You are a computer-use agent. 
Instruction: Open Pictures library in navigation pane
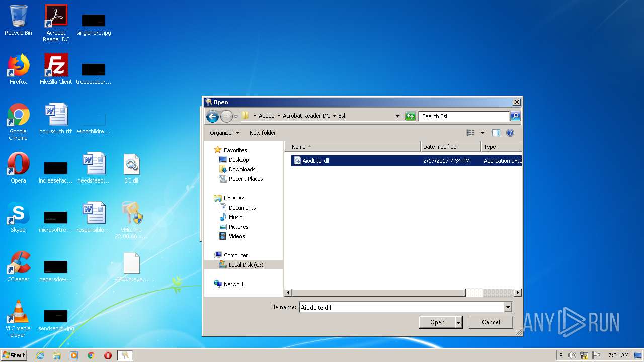[238, 227]
